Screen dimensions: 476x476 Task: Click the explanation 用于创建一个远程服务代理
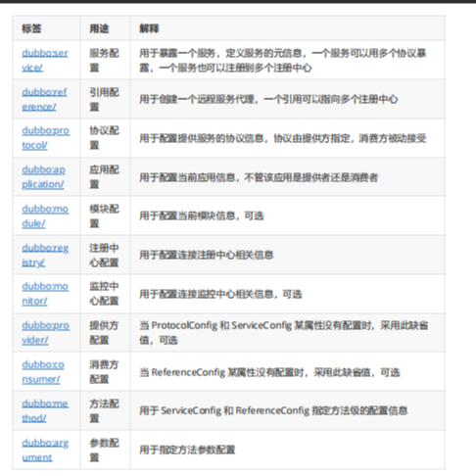[268, 99]
